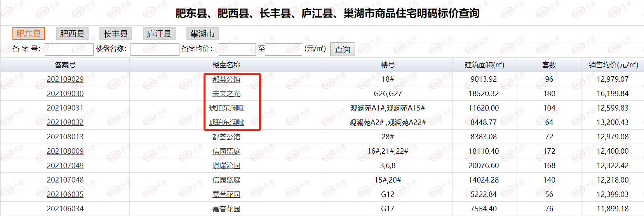Open record link 202107049
Screen dimensions: 644x216
pyautogui.click(x=65, y=165)
